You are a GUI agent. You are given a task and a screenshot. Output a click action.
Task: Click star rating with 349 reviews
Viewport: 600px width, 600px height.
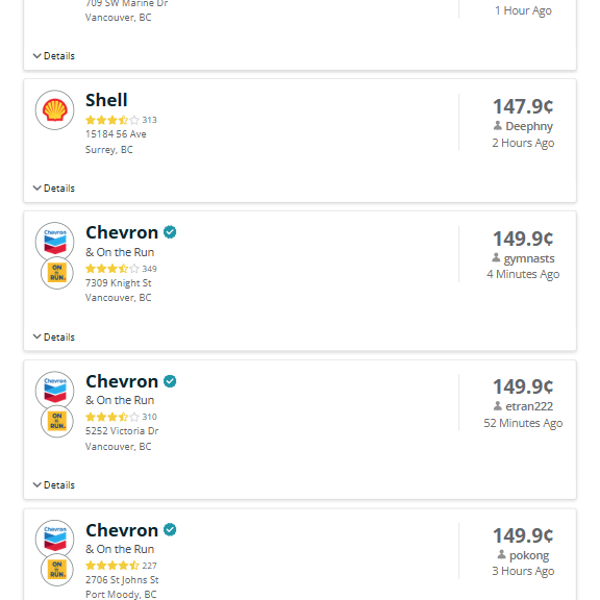[x=112, y=269]
